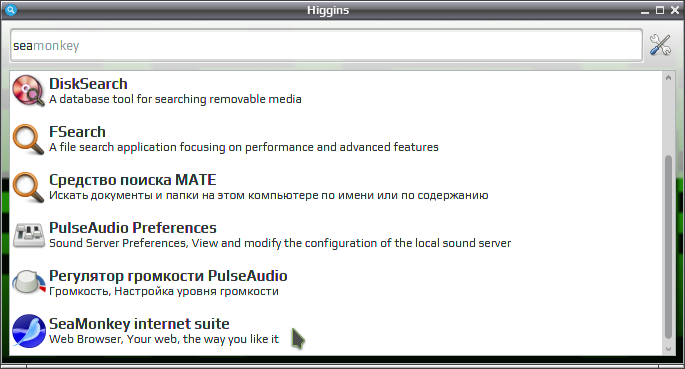Click the Higgins search icon in title bar
The width and height of the screenshot is (685, 369).
click(x=10, y=10)
